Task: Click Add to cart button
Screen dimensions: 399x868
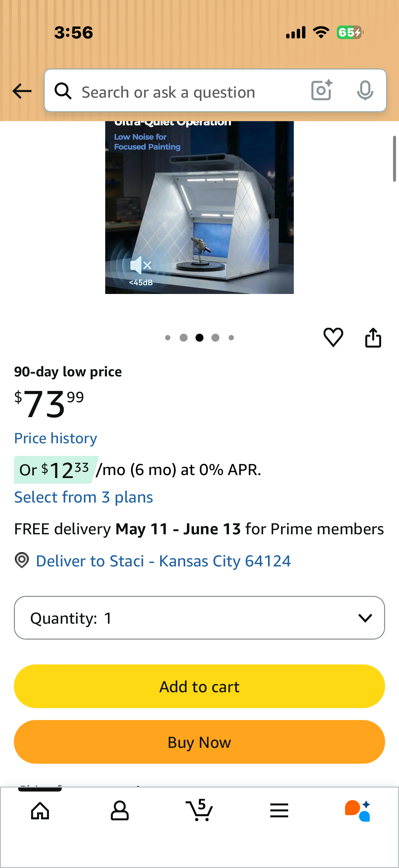Action: pos(199,686)
